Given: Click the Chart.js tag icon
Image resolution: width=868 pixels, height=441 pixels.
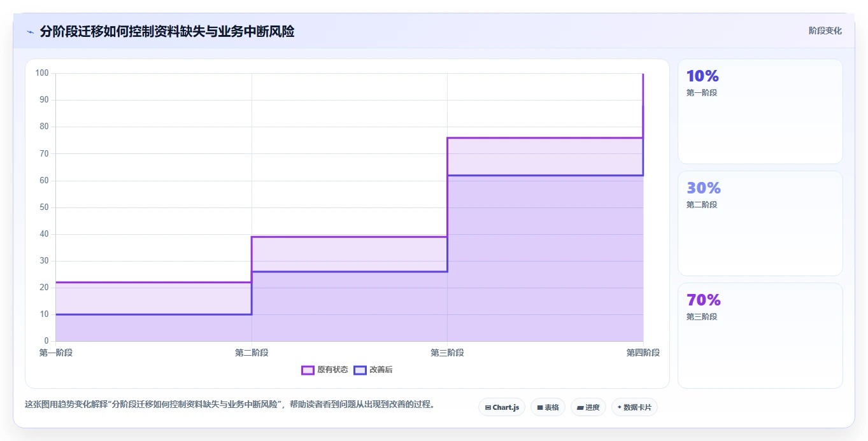Looking at the screenshot, I should (488, 407).
